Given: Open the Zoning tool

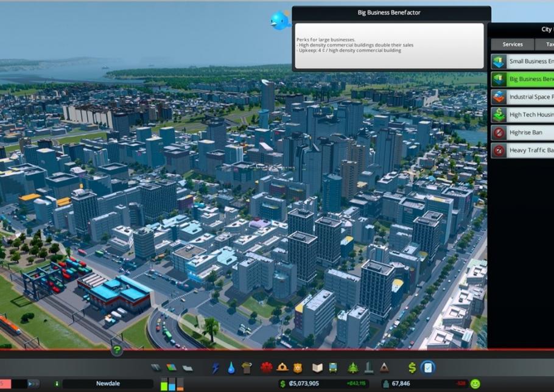Looking at the screenshot, I should (171, 368).
